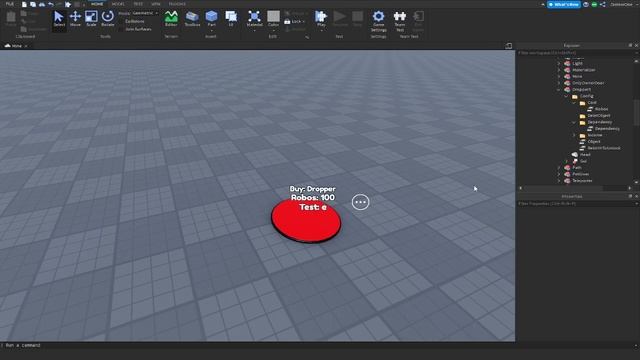Click the publish cloud icon in quick access bar
This screenshot has height=360, width=640.
(42, 4)
